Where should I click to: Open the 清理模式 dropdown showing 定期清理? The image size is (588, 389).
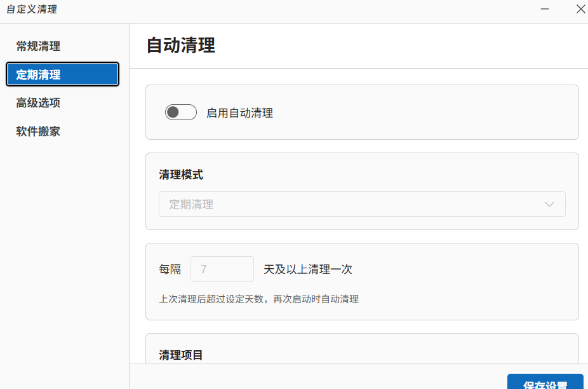pyautogui.click(x=362, y=204)
